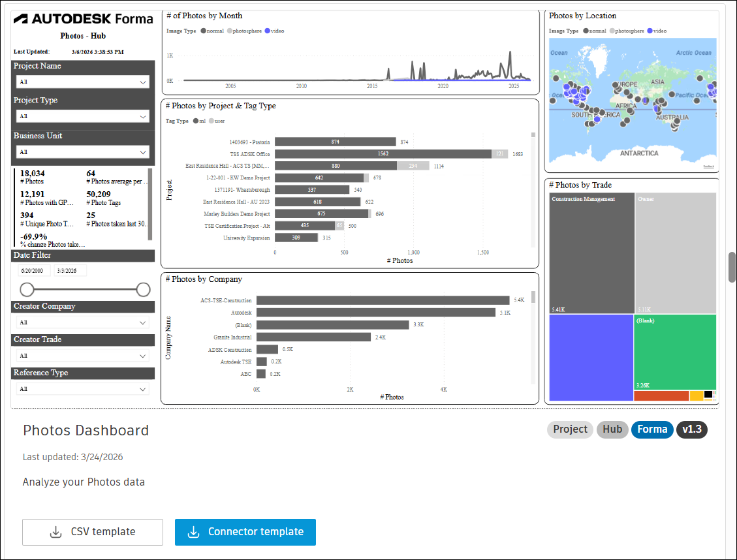Select the Project tag pill
Viewport: 737px width, 560px height.
pyautogui.click(x=570, y=429)
